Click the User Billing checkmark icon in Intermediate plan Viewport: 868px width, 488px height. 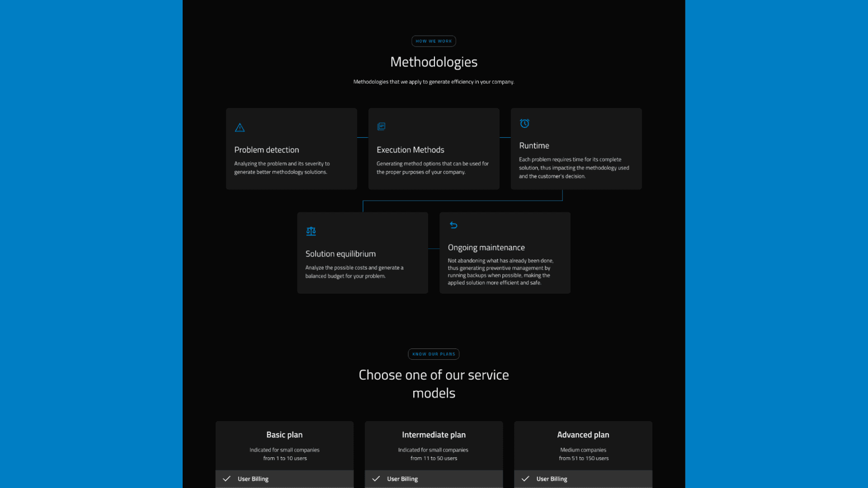pyautogui.click(x=376, y=479)
